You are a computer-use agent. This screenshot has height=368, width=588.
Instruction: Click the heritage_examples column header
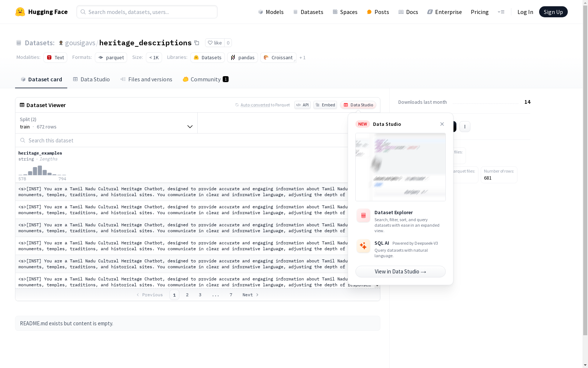coord(40,153)
